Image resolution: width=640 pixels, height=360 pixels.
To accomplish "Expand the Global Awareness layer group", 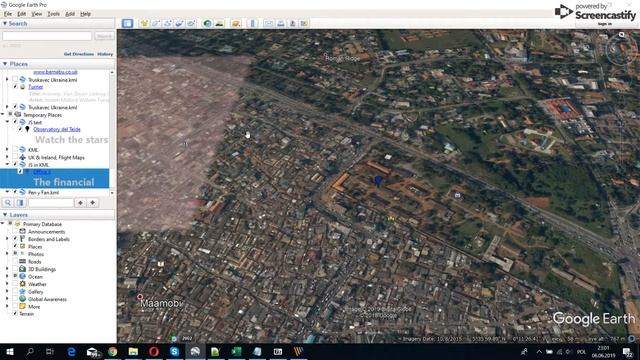I will click(x=7, y=299).
